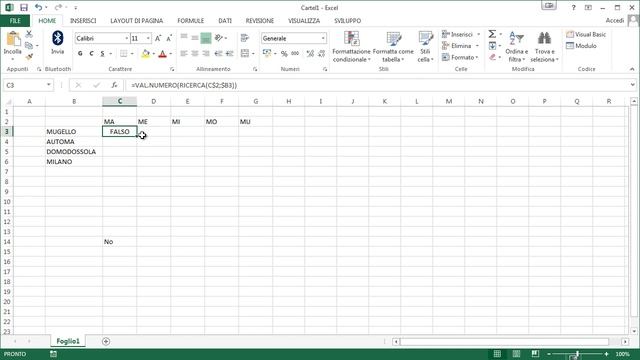Apply font color red A swatch

[162, 53]
